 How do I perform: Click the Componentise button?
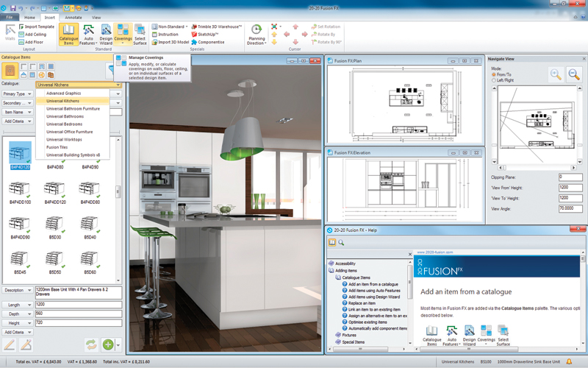[208, 42]
